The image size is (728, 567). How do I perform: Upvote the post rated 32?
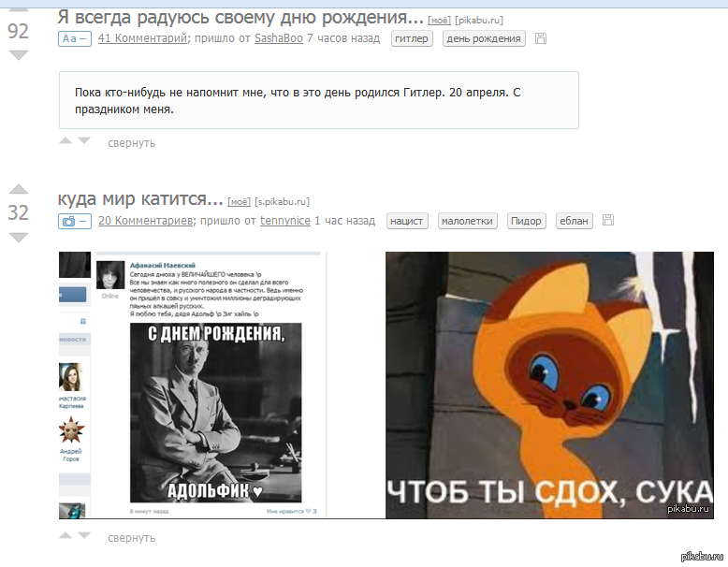pyautogui.click(x=19, y=190)
